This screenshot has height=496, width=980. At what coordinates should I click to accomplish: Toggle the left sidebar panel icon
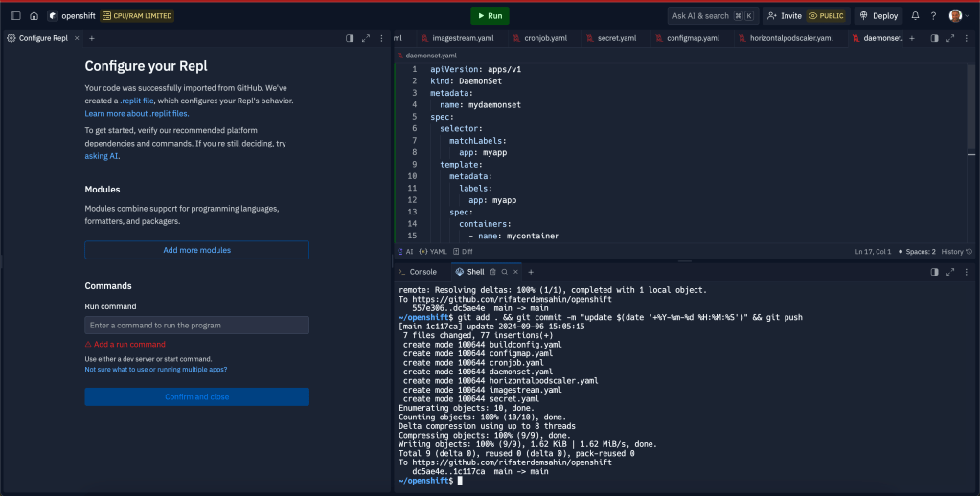click(16, 16)
